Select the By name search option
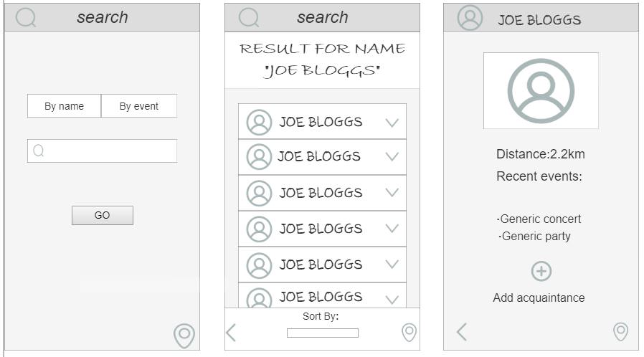Image resolution: width=644 pixels, height=357 pixels. [x=64, y=106]
